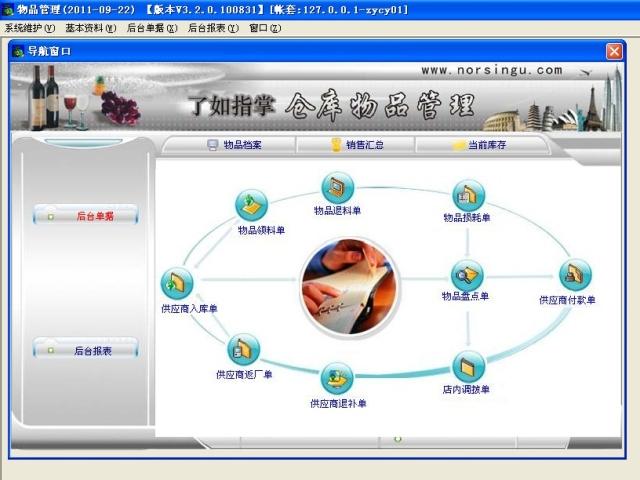Click the 供应商返厂单 text label
This screenshot has height=480, width=640.
point(244,375)
